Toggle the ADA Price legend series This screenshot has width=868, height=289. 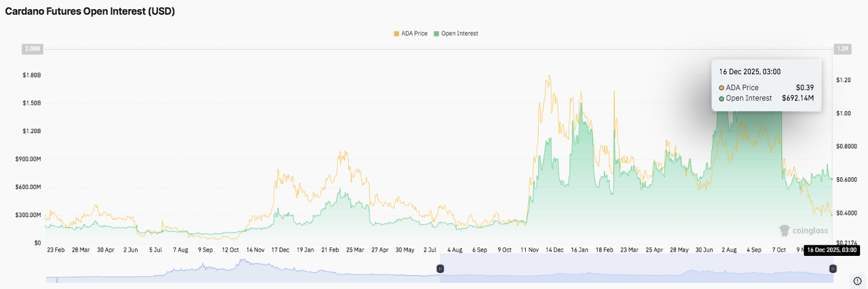(410, 34)
